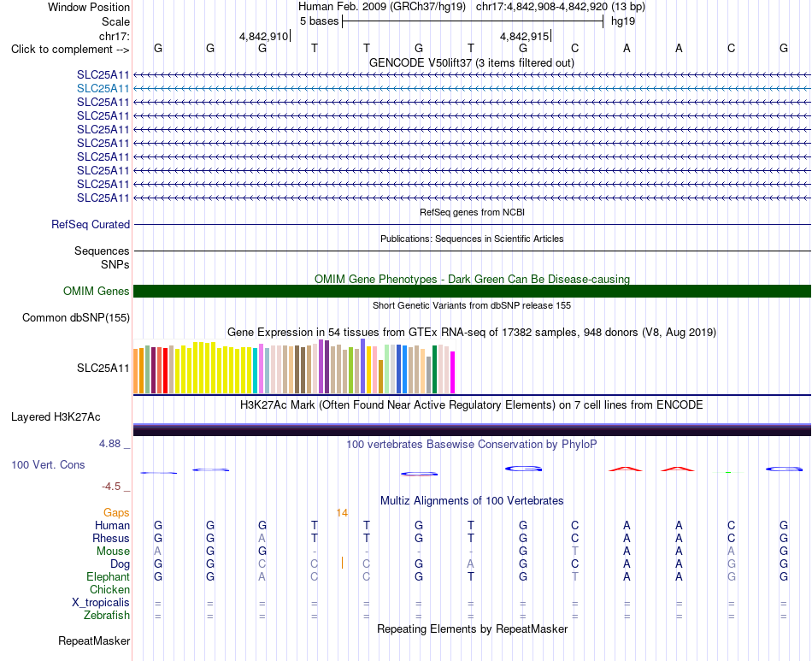The image size is (812, 661).
Task: Click the -4.5 PhyloP lower scale value
Action: [x=111, y=487]
